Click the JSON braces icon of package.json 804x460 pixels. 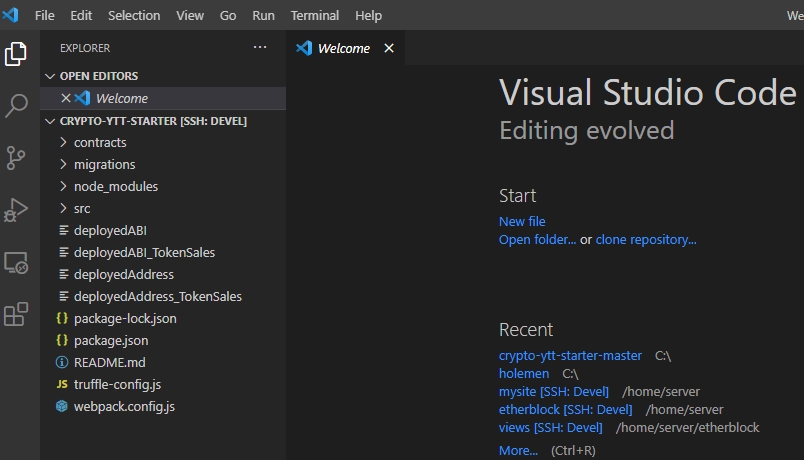pyautogui.click(x=62, y=341)
